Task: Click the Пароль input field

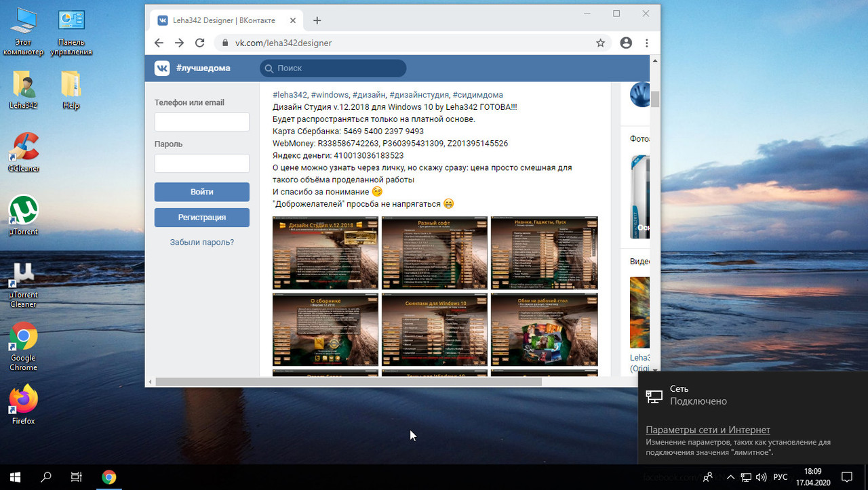Action: coord(201,163)
